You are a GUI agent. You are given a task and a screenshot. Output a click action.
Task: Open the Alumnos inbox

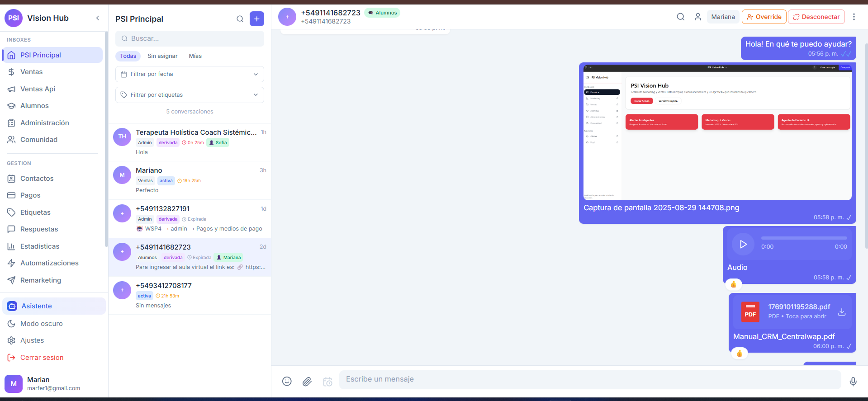(x=52, y=106)
